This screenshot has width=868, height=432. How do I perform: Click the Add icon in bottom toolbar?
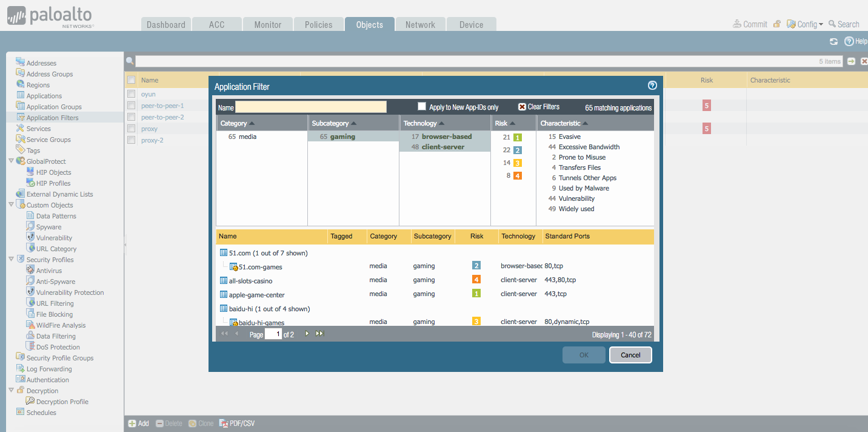click(132, 424)
